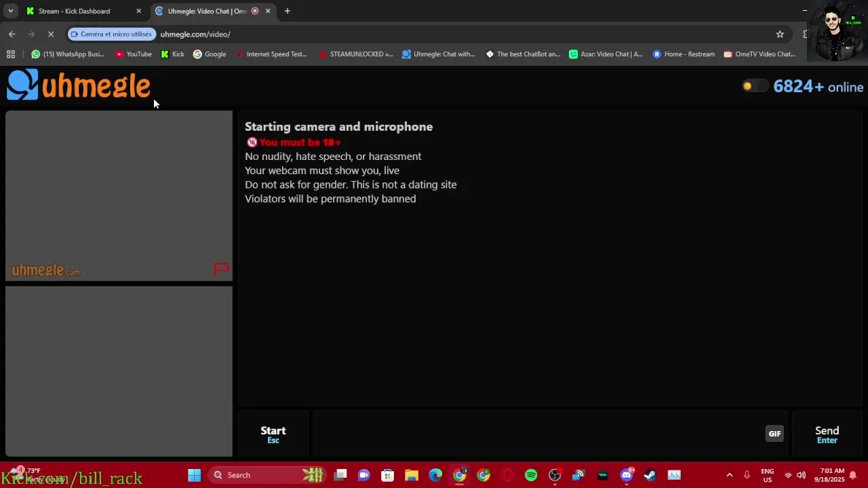The height and width of the screenshot is (488, 868).
Task: Open OmeTV Video Chat bookmark
Action: pos(759,54)
